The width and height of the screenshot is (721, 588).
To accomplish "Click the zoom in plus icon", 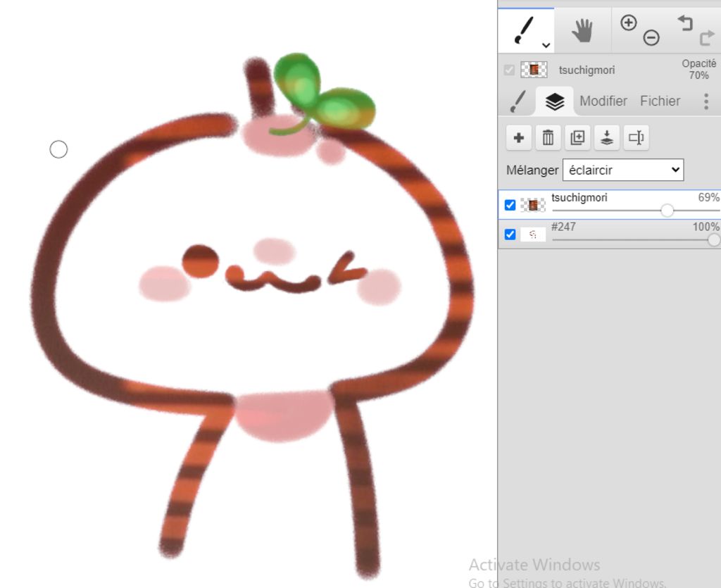I will (x=629, y=23).
